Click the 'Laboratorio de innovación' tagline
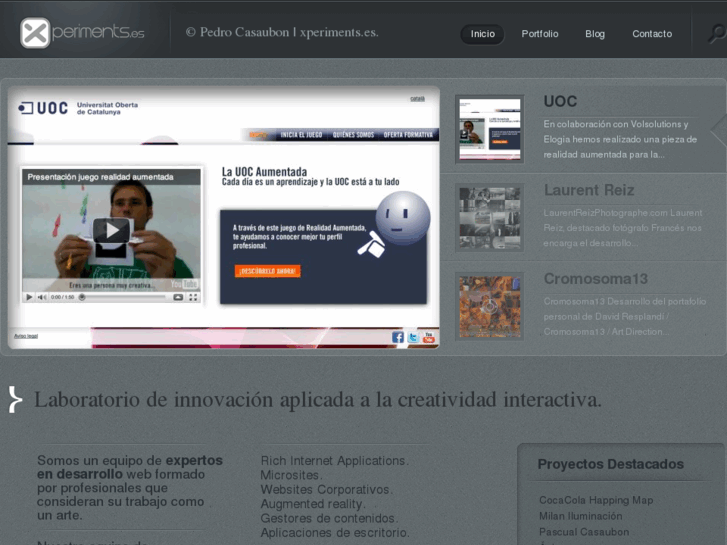727x545 pixels. [318, 399]
